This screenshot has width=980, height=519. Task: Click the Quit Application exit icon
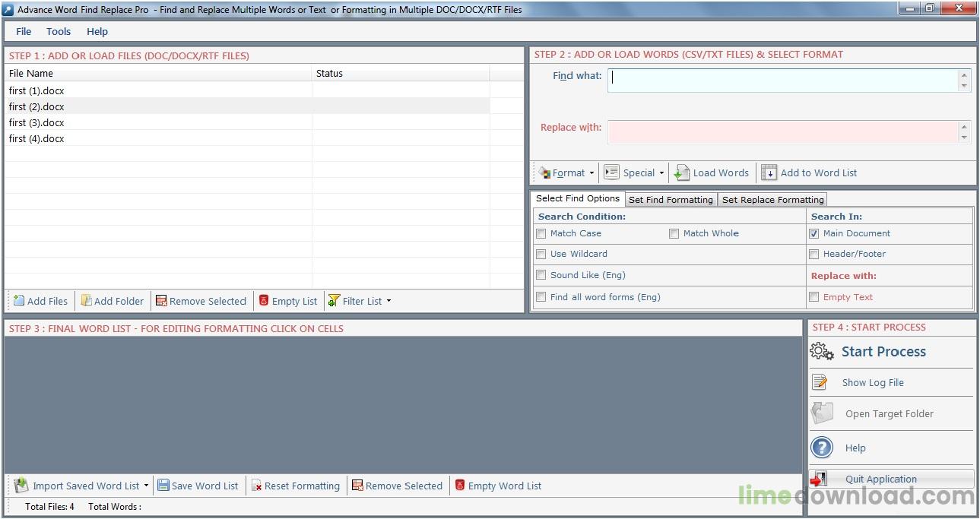[x=820, y=479]
